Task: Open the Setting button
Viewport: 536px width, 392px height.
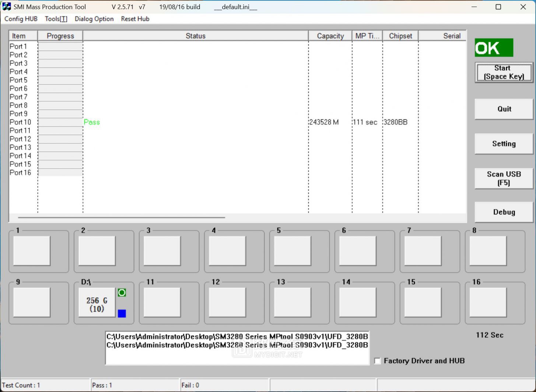Action: point(504,144)
